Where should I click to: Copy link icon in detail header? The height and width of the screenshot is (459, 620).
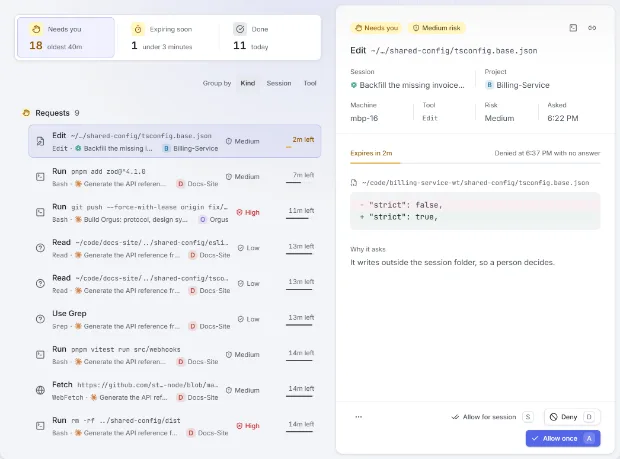pyautogui.click(x=592, y=28)
